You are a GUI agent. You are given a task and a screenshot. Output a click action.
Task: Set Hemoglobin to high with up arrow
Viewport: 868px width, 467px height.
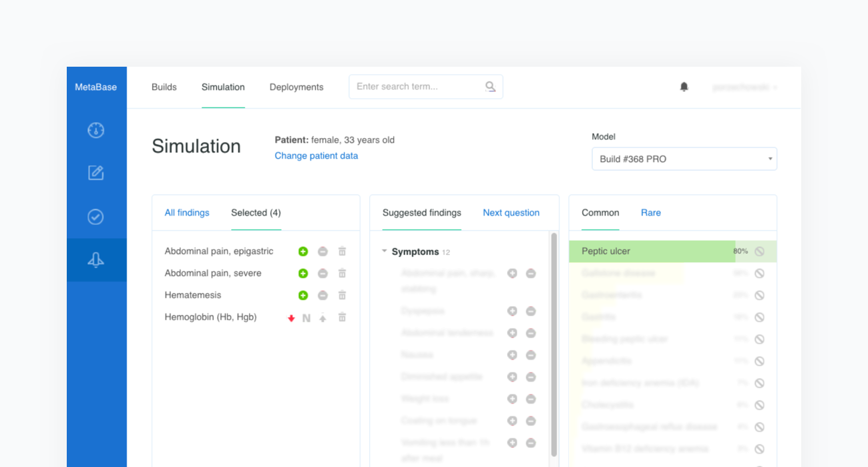(322, 318)
